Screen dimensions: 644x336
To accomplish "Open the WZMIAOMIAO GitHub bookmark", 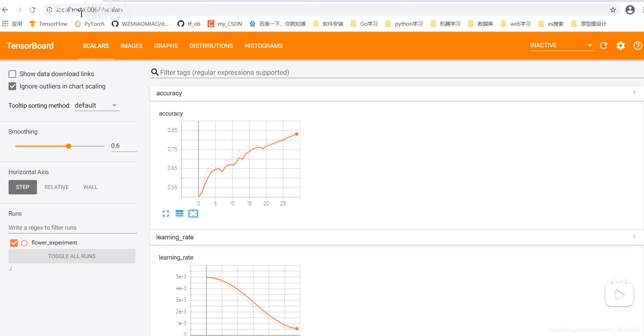I will pyautogui.click(x=140, y=24).
